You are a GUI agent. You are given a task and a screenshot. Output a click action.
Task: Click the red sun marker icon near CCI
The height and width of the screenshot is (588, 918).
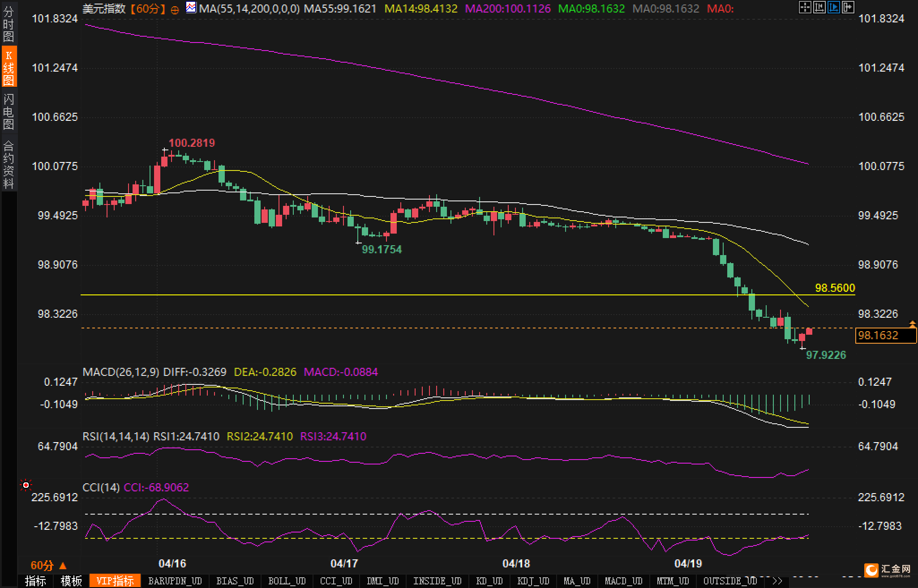pyautogui.click(x=26, y=485)
